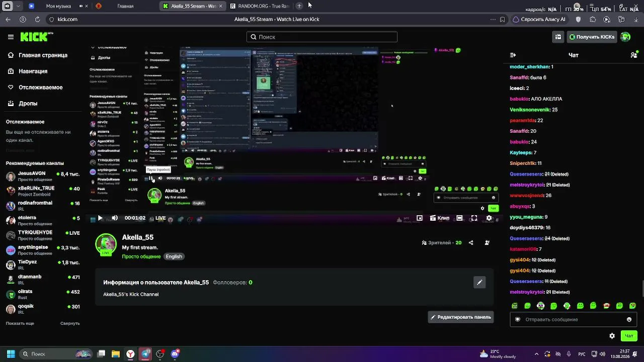Click Спросить Алису AI button
This screenshot has width=644, height=362.
539,19
